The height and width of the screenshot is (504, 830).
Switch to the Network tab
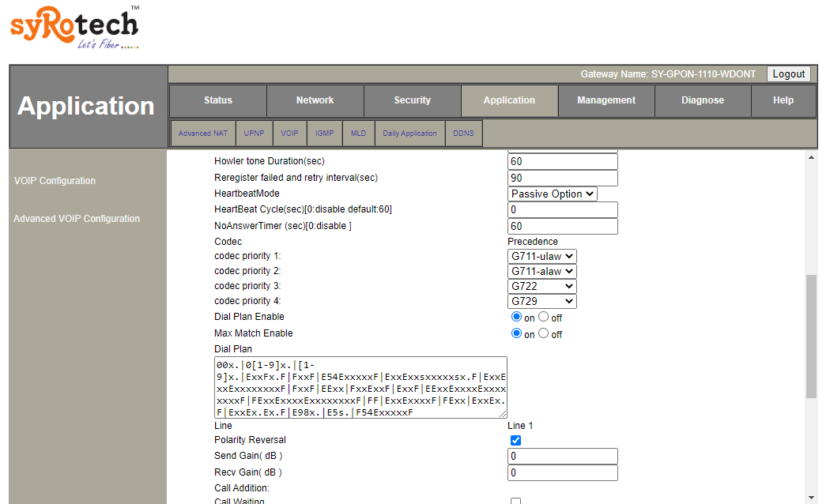pos(315,100)
